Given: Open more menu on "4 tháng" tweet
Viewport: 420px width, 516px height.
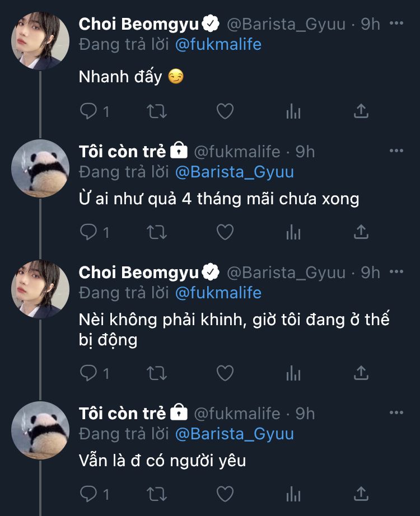Looking at the screenshot, I should pos(396,151).
